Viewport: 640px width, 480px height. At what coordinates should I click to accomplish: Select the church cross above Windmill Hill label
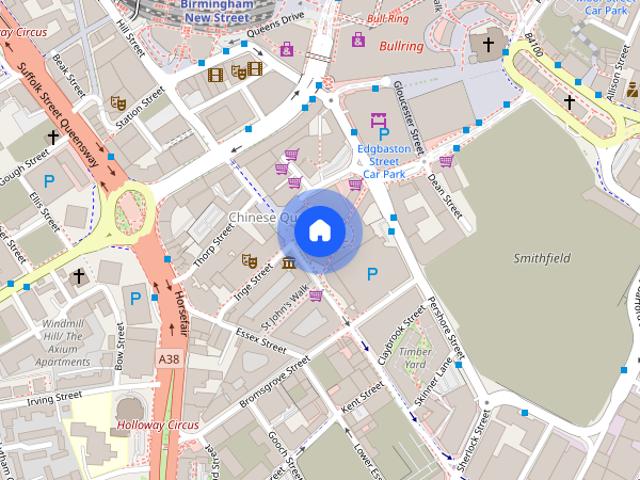79,275
